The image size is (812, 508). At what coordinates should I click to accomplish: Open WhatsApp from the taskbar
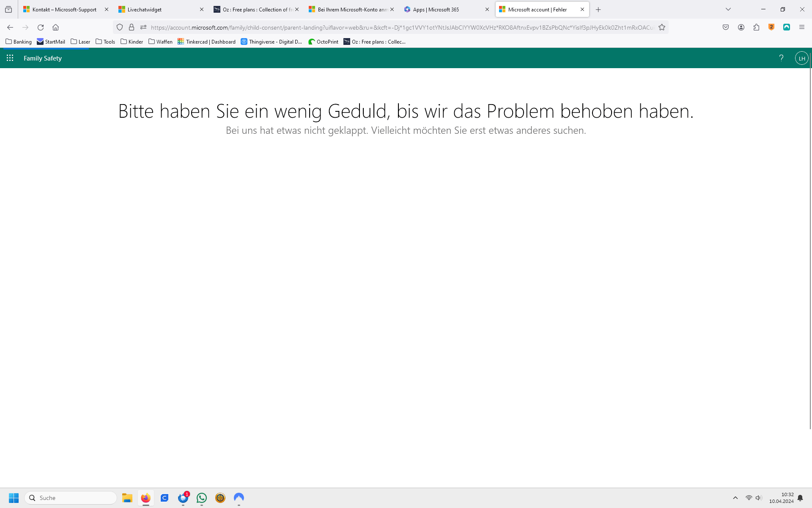coord(202,498)
